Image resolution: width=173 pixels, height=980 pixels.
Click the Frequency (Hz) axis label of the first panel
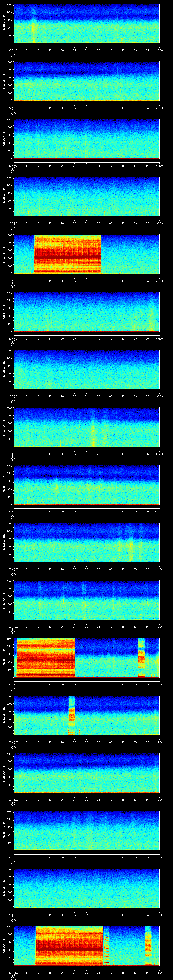point(4,24)
